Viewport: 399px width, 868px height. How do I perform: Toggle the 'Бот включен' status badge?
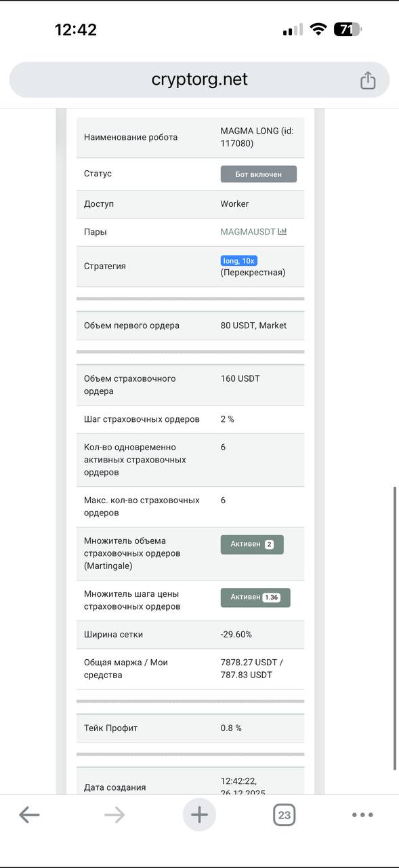tap(258, 174)
